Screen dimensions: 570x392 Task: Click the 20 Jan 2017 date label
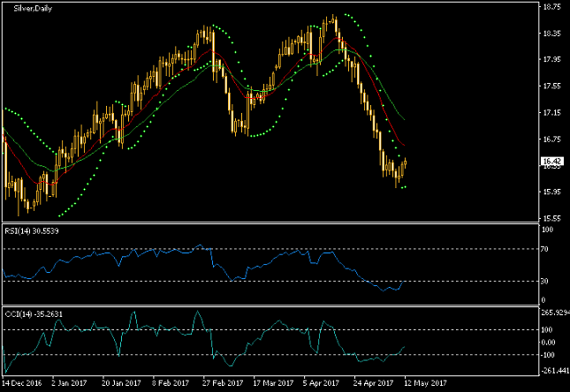click(121, 383)
